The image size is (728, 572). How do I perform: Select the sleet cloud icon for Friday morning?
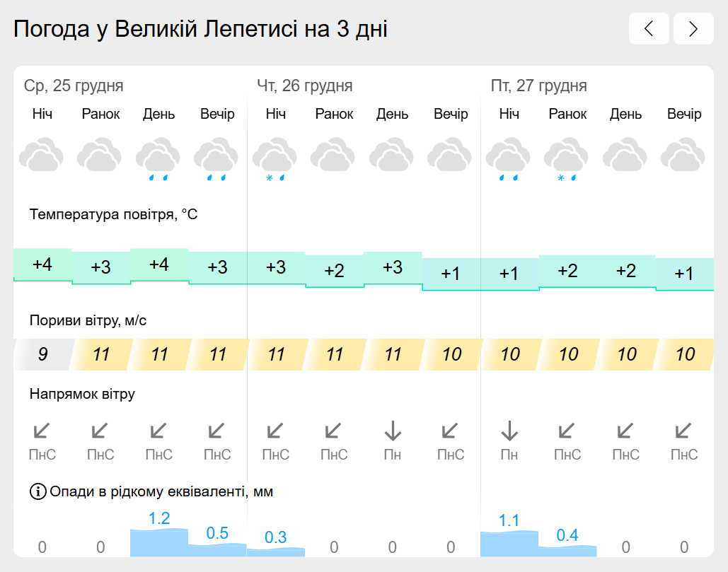(567, 158)
